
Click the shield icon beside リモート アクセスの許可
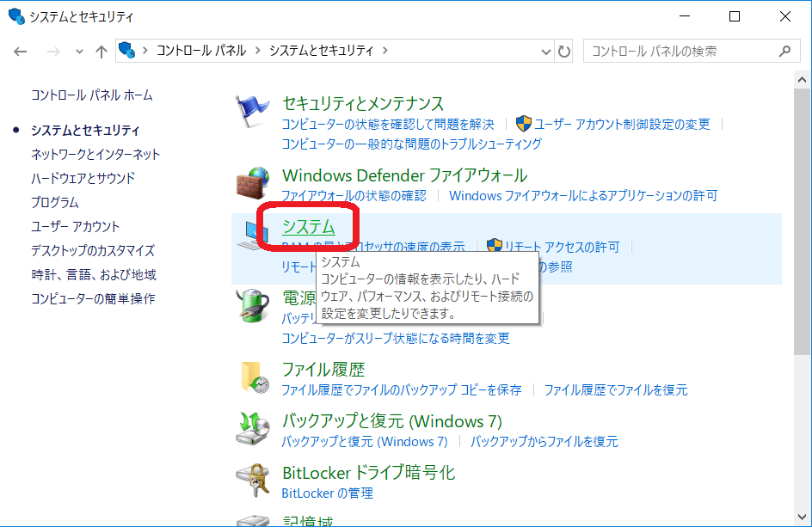tap(495, 246)
